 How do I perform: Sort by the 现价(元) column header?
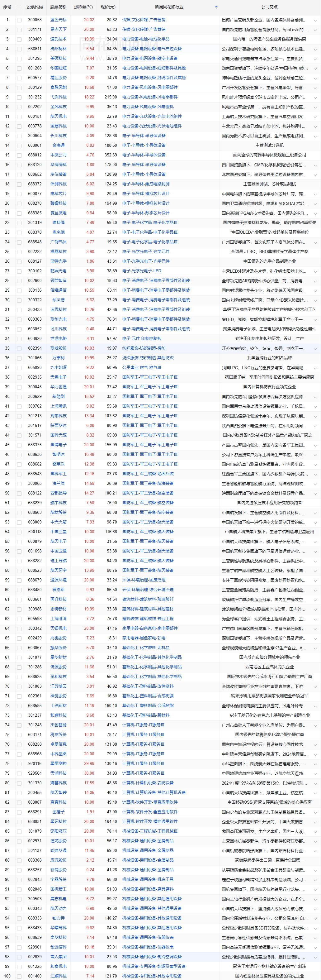click(x=108, y=7)
